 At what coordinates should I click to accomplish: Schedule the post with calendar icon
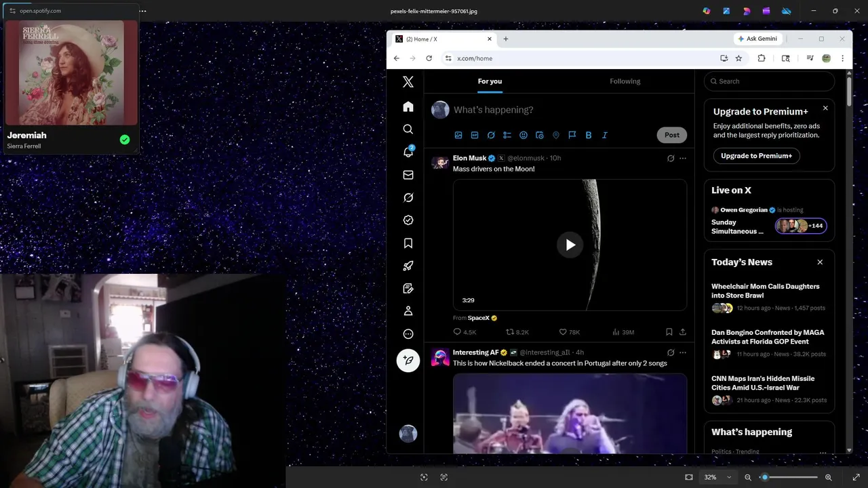(540, 135)
